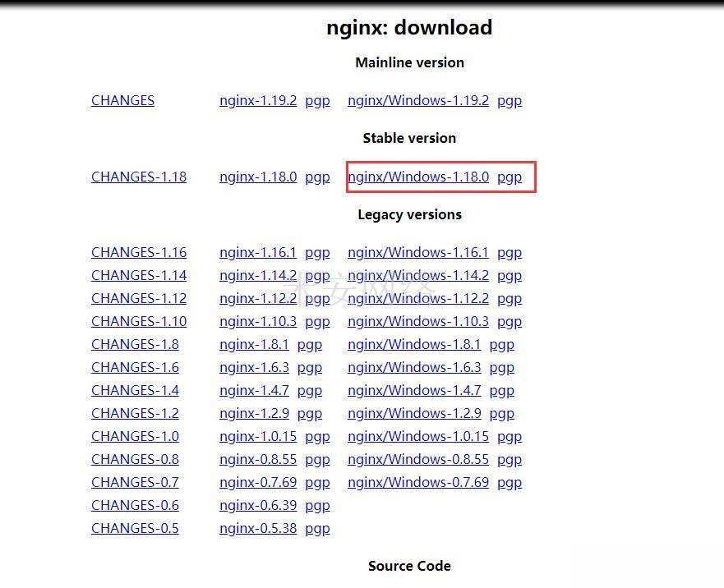The height and width of the screenshot is (588, 724).
Task: View CHANGES-1.6 changelog
Action: (x=136, y=367)
